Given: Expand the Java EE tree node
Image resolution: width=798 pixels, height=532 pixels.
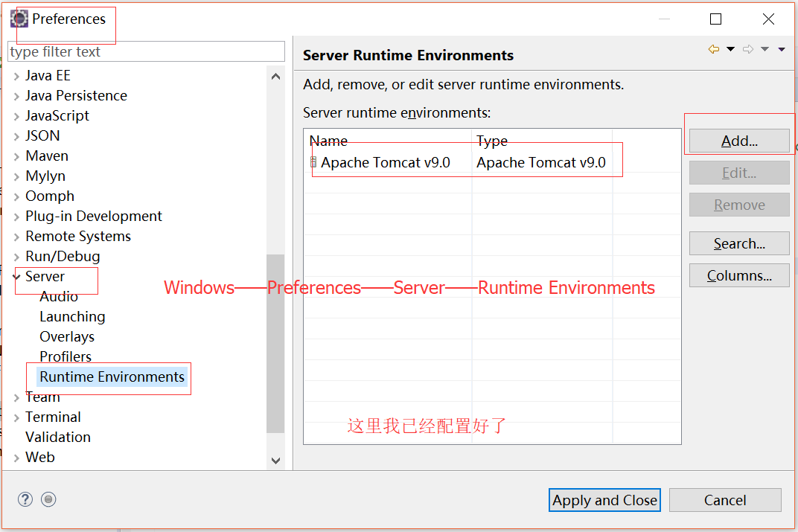Looking at the screenshot, I should [x=16, y=77].
